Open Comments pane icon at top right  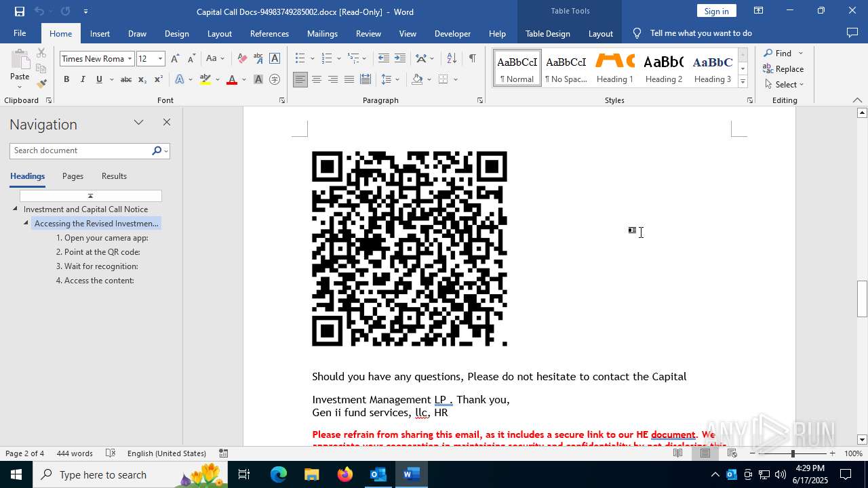[852, 33]
